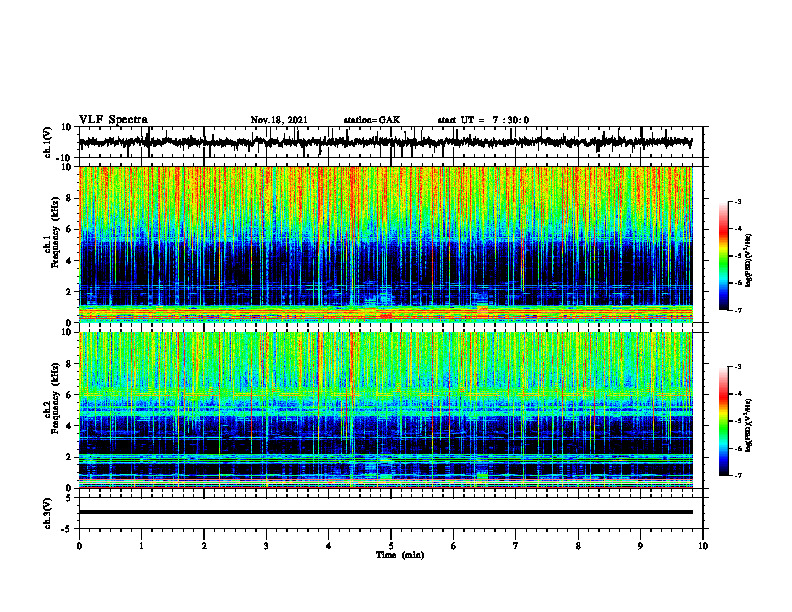Click the '4' kHz tick on ch.2 spectrogram axis
Image resolution: width=792 pixels, height=612 pixels.
70,426
